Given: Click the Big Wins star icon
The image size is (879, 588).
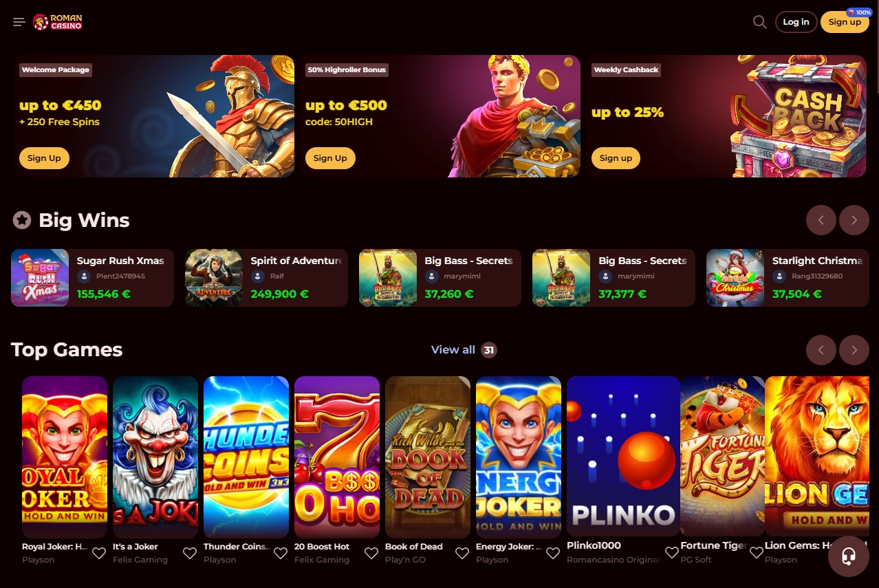Looking at the screenshot, I should pos(22,220).
